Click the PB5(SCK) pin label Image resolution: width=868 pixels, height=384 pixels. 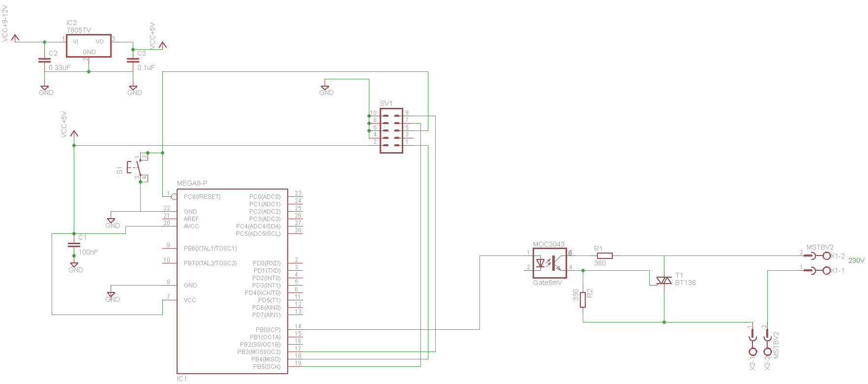(x=267, y=367)
